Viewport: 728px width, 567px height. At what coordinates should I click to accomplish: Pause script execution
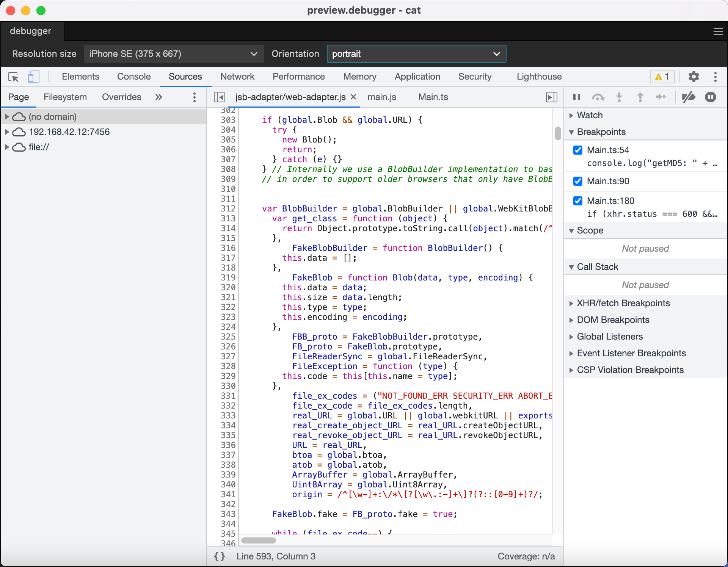coord(577,97)
